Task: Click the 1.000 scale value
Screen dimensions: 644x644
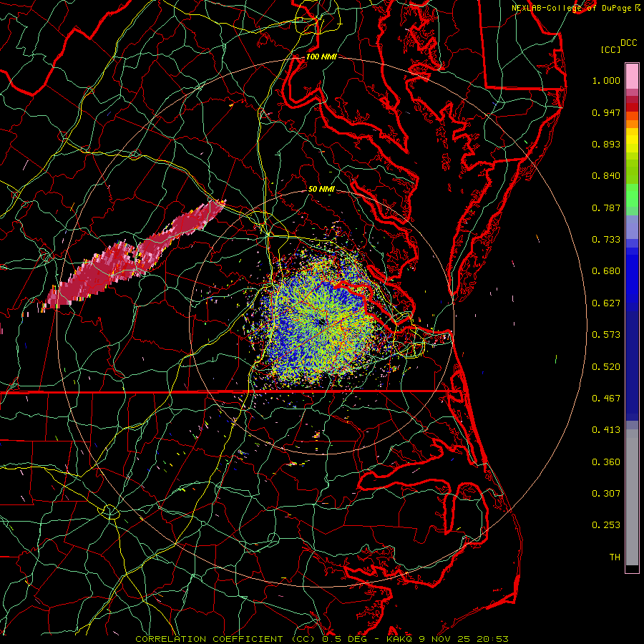Action: (606, 80)
